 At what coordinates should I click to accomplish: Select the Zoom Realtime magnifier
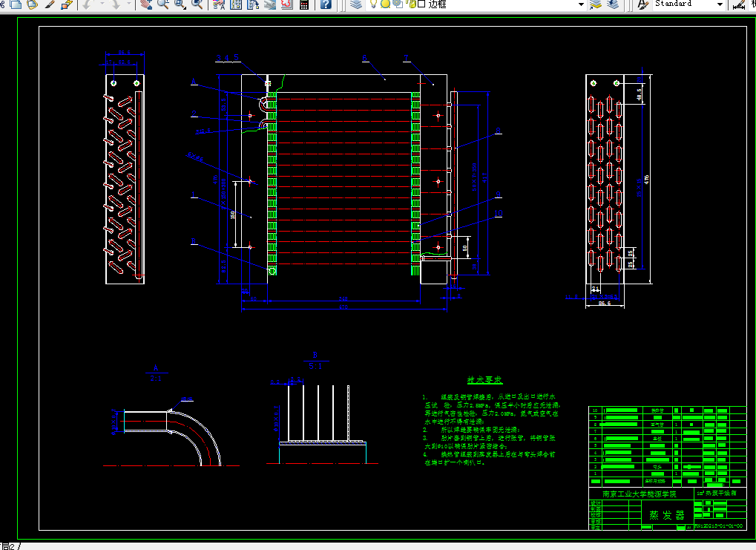(x=163, y=4)
